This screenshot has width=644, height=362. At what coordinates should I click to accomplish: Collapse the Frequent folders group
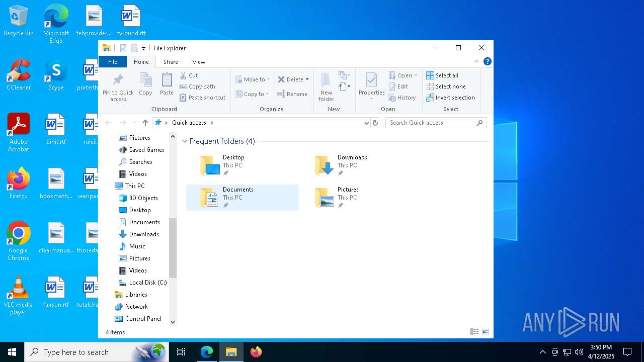click(185, 141)
